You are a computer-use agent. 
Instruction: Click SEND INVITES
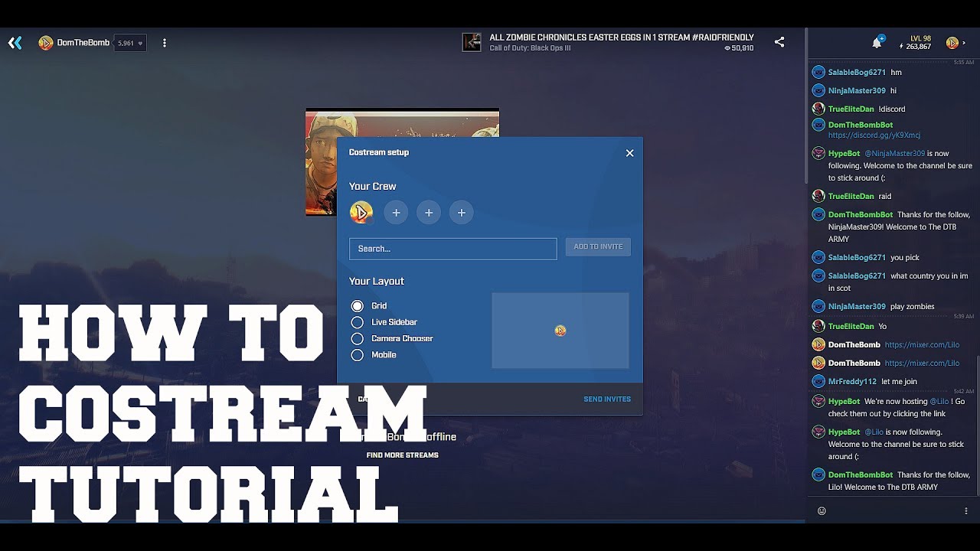pos(607,399)
